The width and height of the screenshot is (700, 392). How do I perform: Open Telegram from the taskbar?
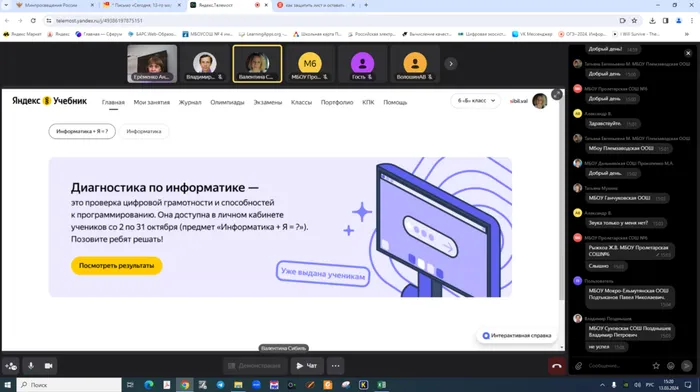tap(220, 384)
